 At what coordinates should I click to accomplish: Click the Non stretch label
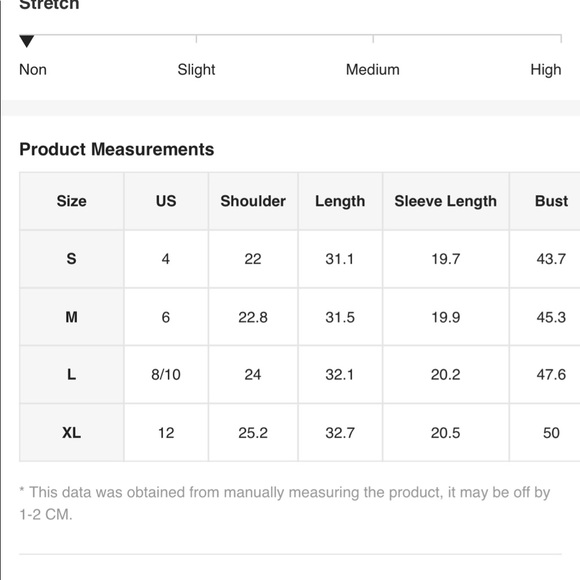(x=33, y=70)
